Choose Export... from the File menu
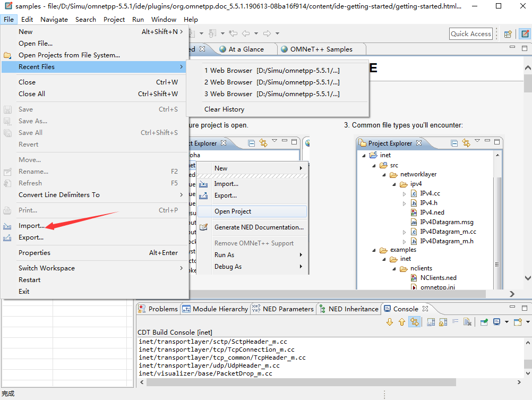Screen dimensions: 532x400 95,237
